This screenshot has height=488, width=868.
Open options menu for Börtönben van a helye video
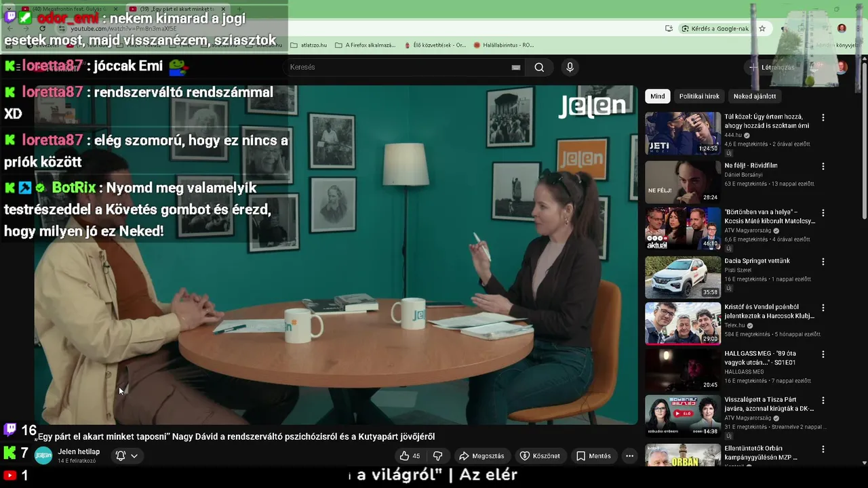point(823,213)
